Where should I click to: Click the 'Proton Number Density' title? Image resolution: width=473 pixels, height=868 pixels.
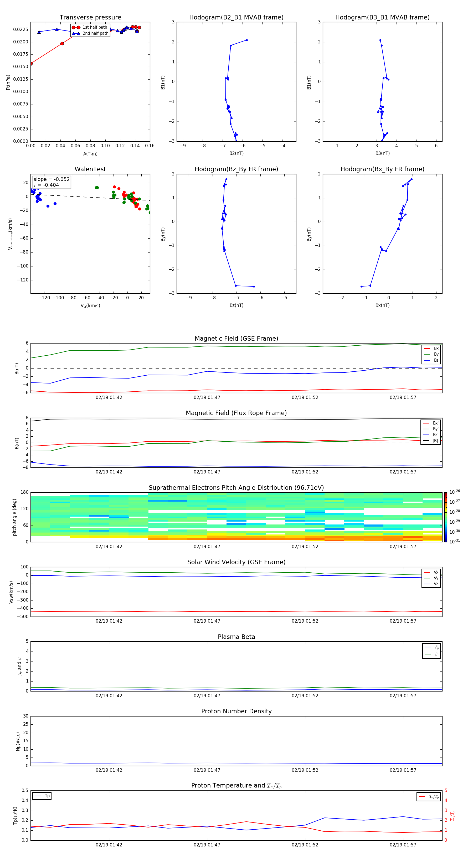click(x=236, y=711)
